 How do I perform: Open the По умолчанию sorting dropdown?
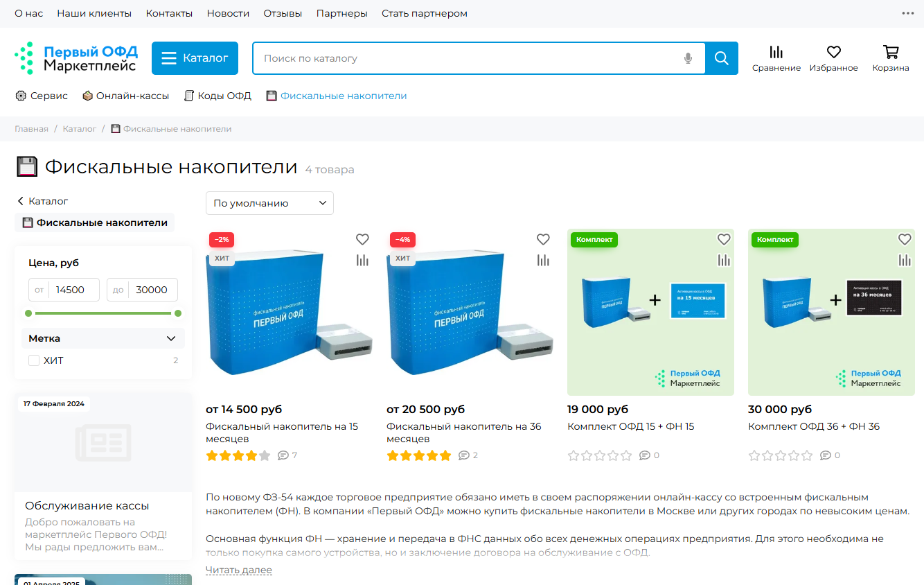(269, 203)
